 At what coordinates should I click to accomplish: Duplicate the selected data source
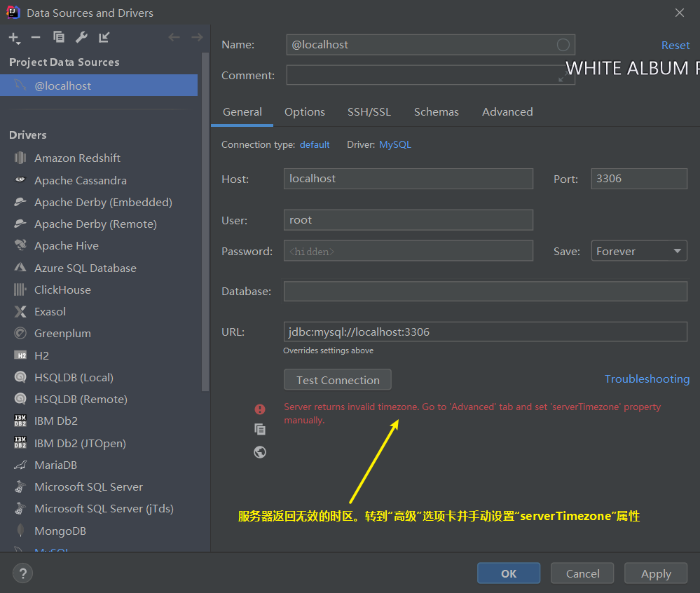58,37
